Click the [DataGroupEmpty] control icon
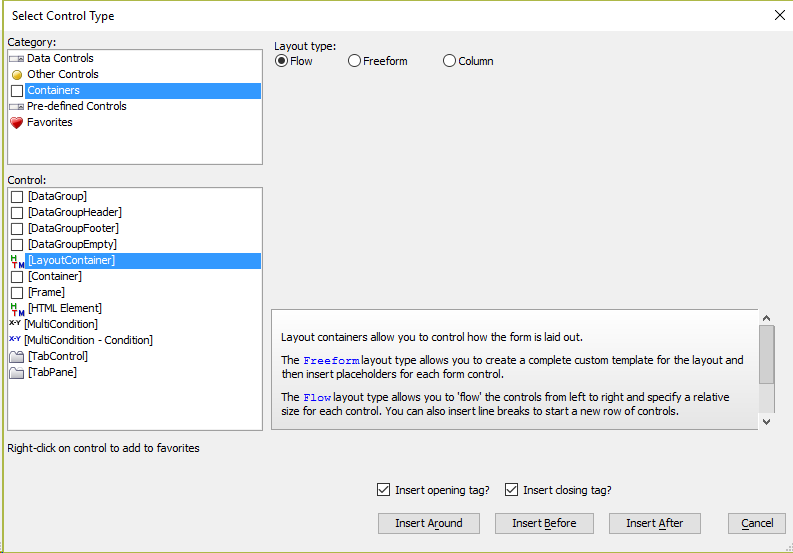The image size is (793, 553). (x=17, y=245)
